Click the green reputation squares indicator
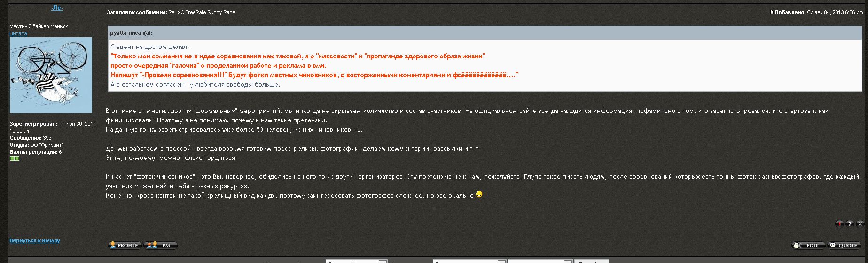This screenshot has width=868, height=263. pyautogui.click(x=15, y=159)
